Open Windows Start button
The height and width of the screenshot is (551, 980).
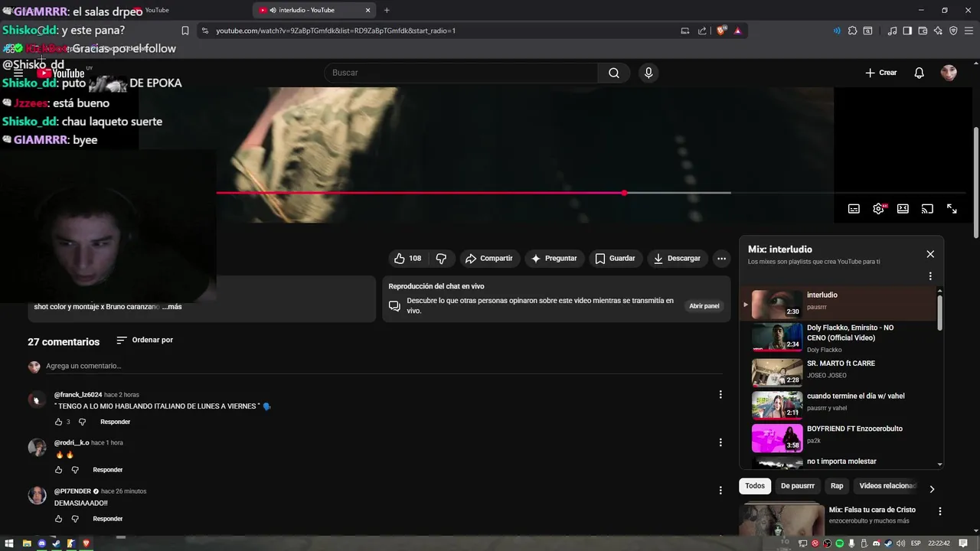tap(10, 543)
